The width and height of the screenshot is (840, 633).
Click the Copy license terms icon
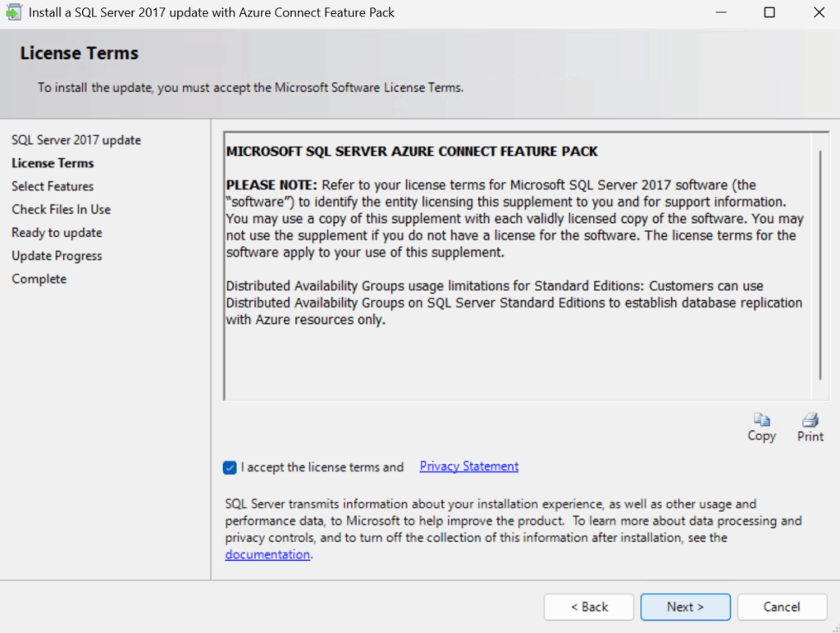[x=761, y=419]
